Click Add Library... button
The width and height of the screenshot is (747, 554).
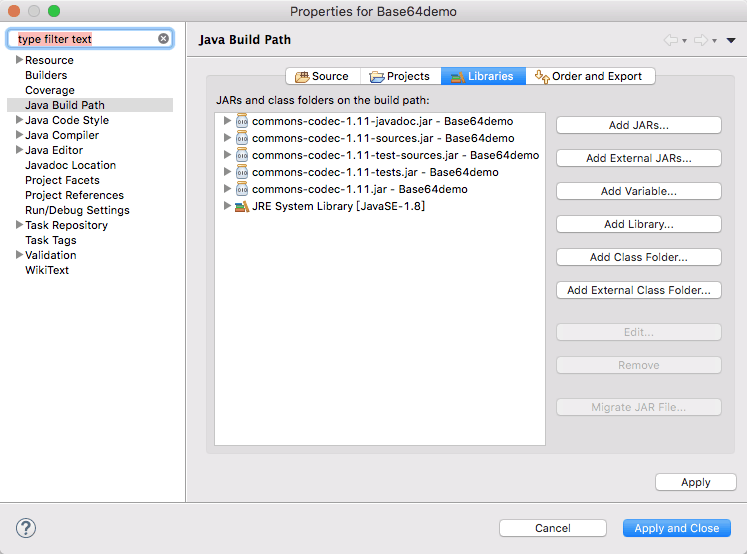638,224
